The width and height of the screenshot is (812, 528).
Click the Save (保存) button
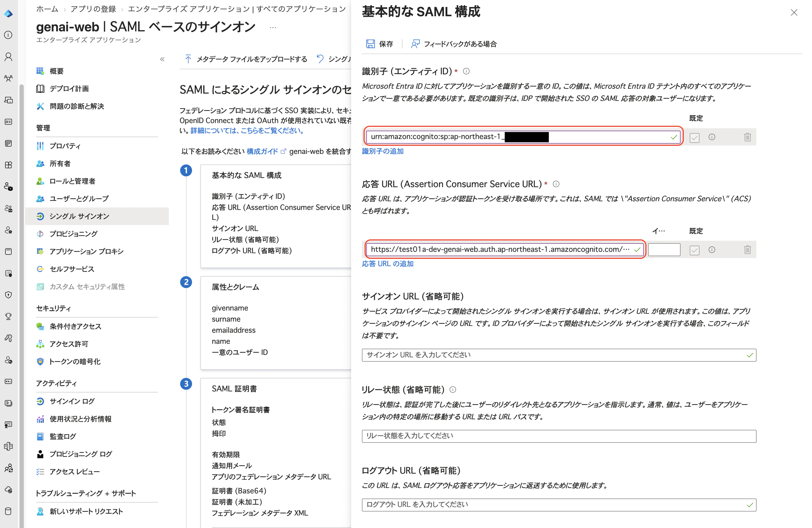379,44
